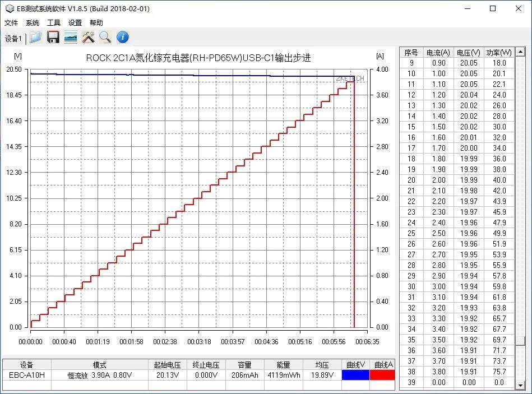Click the 设备 header in bottom table
This screenshot has height=394, width=532.
(x=27, y=365)
